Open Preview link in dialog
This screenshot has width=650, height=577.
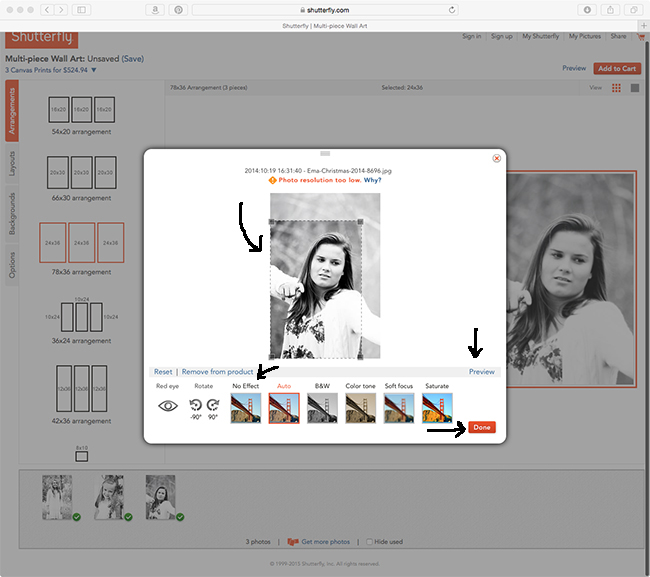click(482, 372)
